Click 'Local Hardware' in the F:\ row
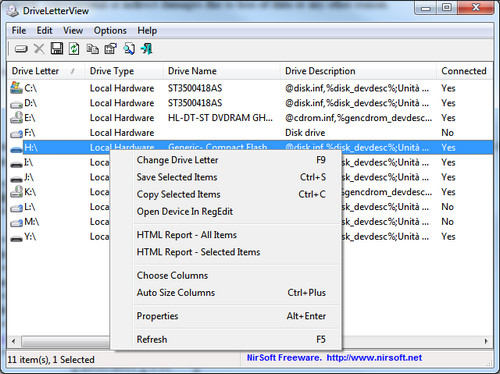 [122, 133]
